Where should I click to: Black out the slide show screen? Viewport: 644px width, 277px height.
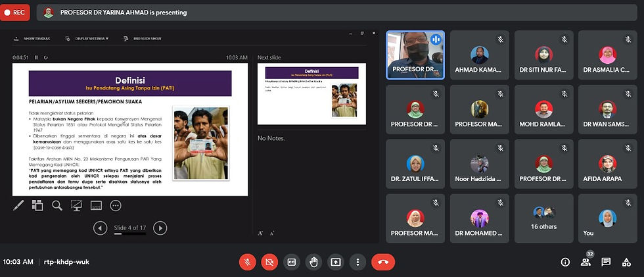76,205
